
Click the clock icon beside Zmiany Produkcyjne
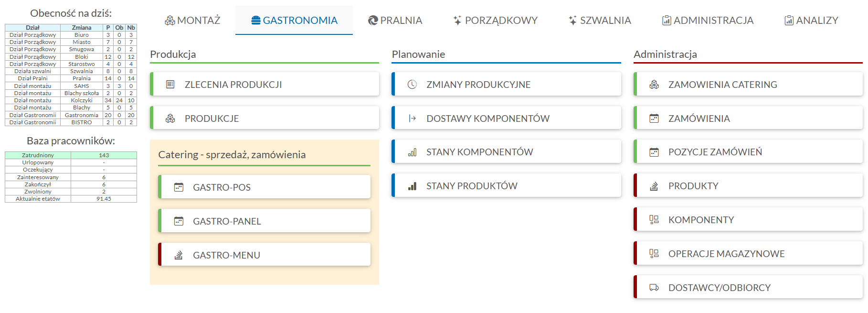(412, 85)
